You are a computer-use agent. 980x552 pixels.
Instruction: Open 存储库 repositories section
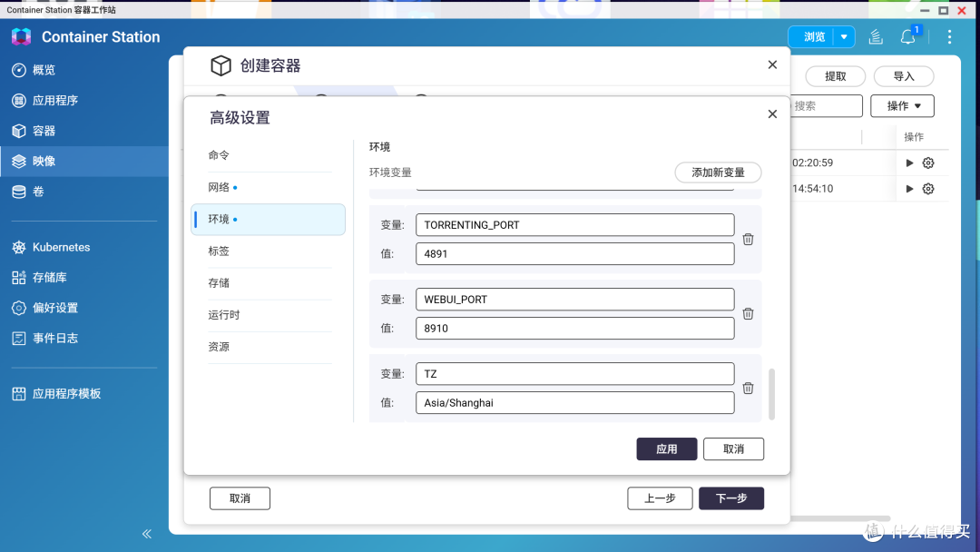(83, 277)
